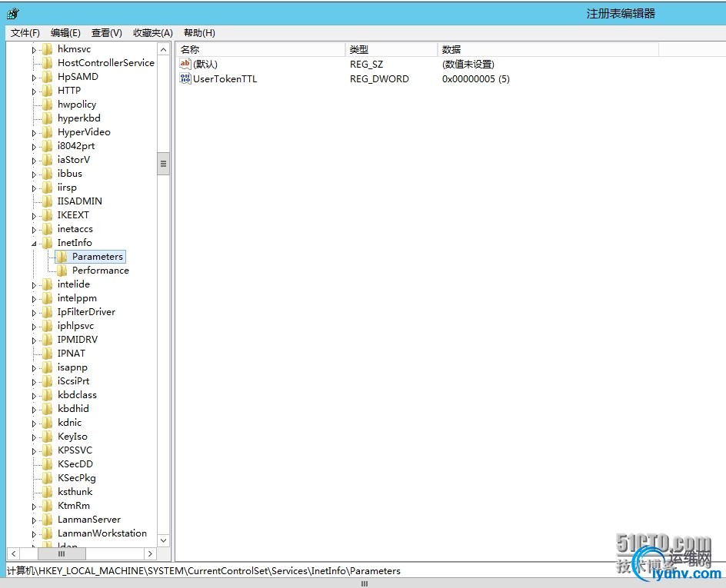726x588 pixels.
Task: Click the IPNAT folder icon
Action: point(47,354)
